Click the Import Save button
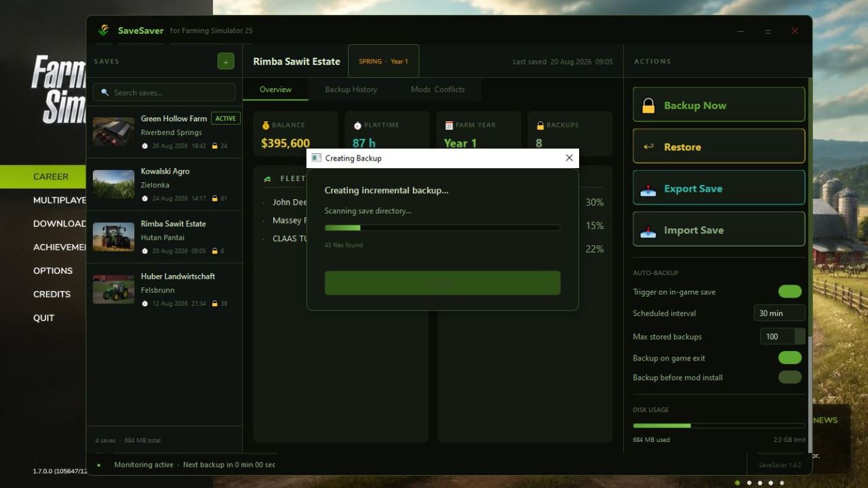 pos(719,230)
